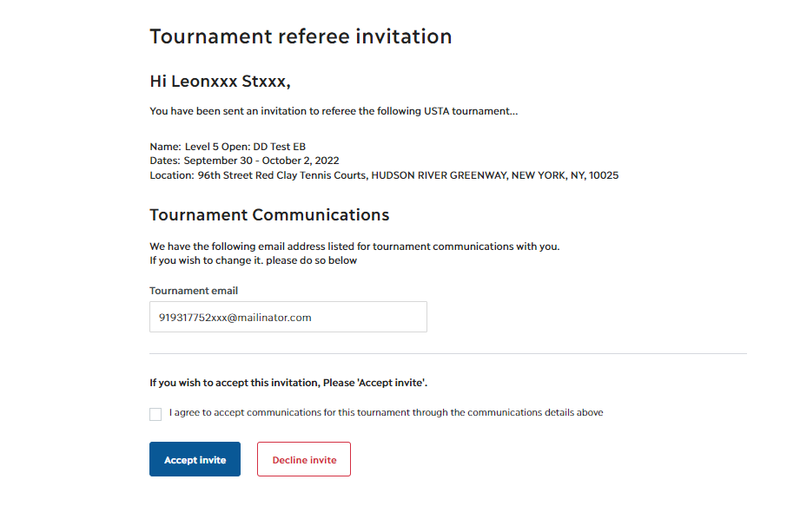
Task: Click the horizontal divider line below the email field
Action: pos(448,353)
